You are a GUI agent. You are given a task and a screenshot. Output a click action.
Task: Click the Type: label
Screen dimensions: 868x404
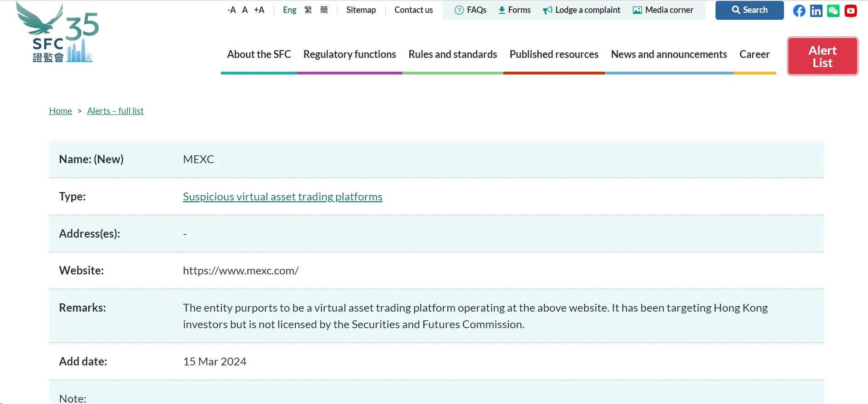72,196
